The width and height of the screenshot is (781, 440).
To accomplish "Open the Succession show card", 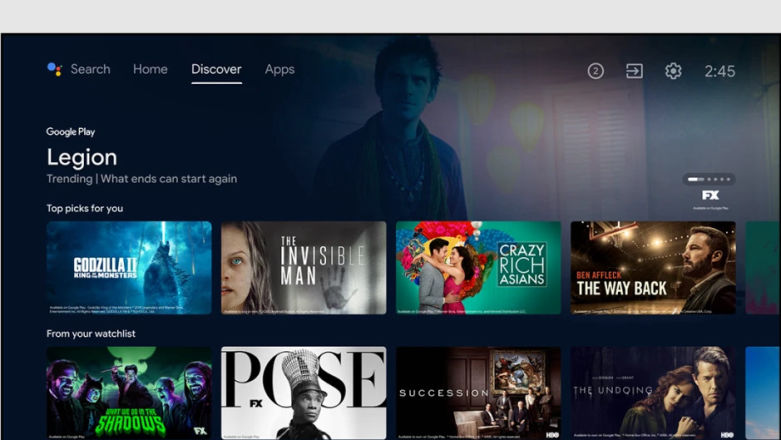I will click(x=478, y=393).
